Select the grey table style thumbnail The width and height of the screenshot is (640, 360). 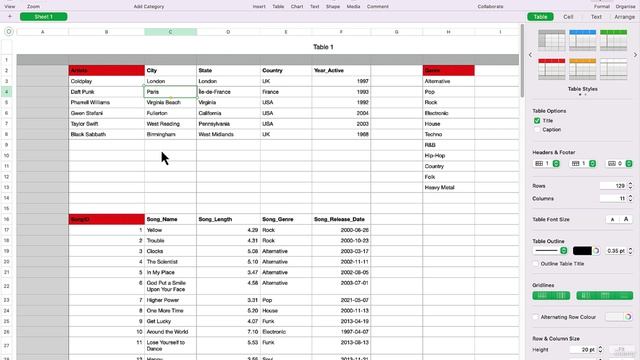coord(551,40)
